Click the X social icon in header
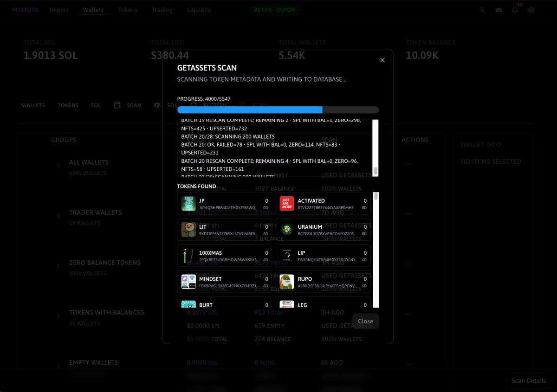The width and height of the screenshot is (557, 392). pyautogui.click(x=482, y=9)
